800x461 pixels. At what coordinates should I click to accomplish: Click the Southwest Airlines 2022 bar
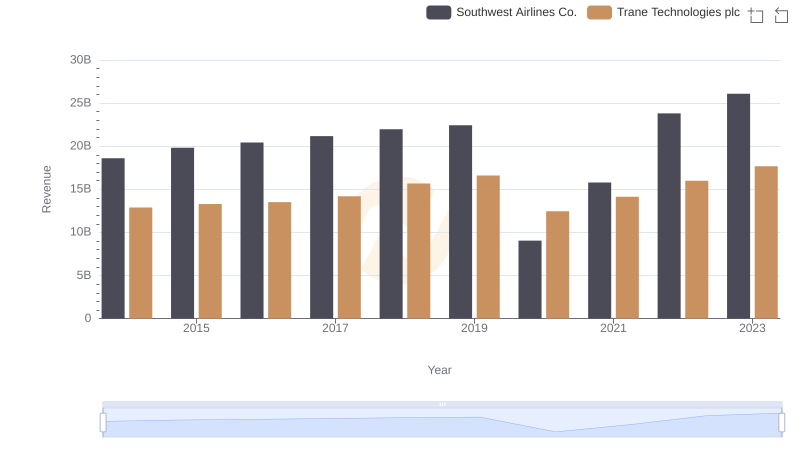coord(669,216)
